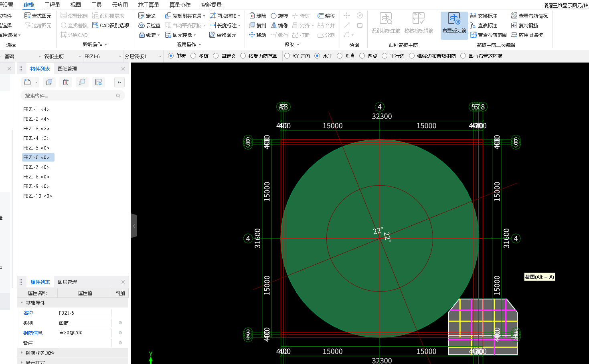Click new component icon in 构件列表
Image resolution: width=589 pixels, height=364 pixels.
pos(27,82)
